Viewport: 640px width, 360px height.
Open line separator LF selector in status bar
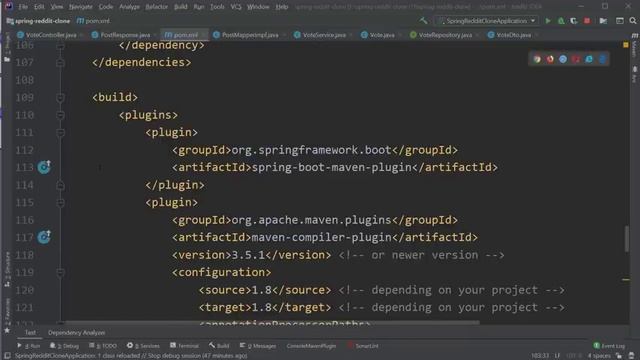[x=557, y=356]
